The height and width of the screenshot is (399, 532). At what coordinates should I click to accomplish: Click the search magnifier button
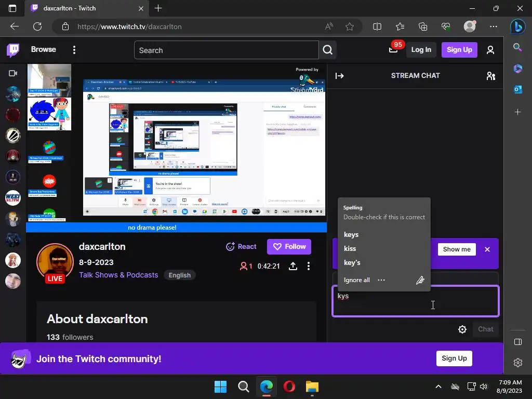(x=328, y=50)
